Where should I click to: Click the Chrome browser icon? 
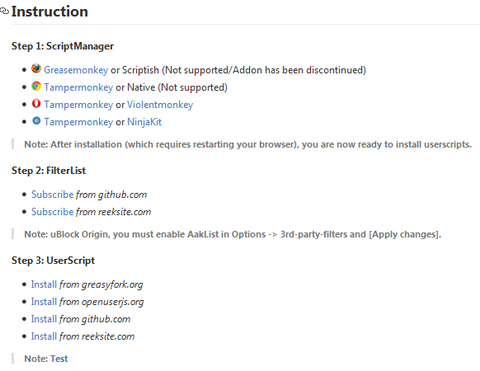[x=36, y=86]
